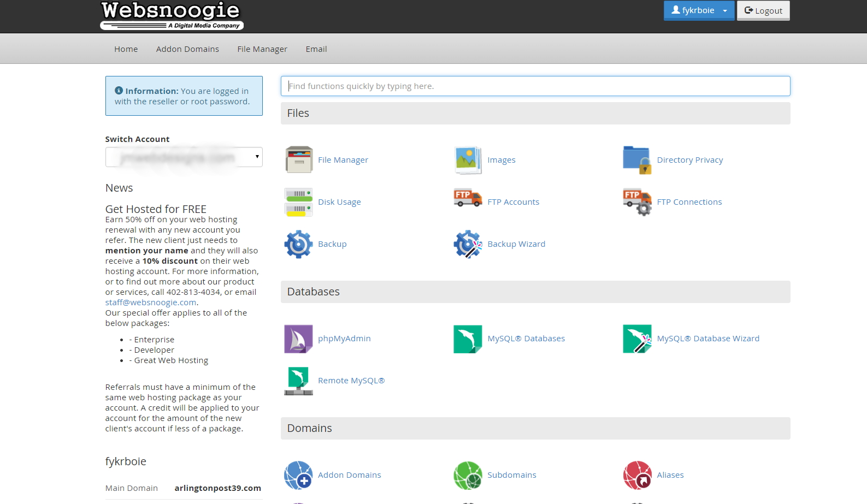Click the Subdomains green globe icon

[468, 475]
